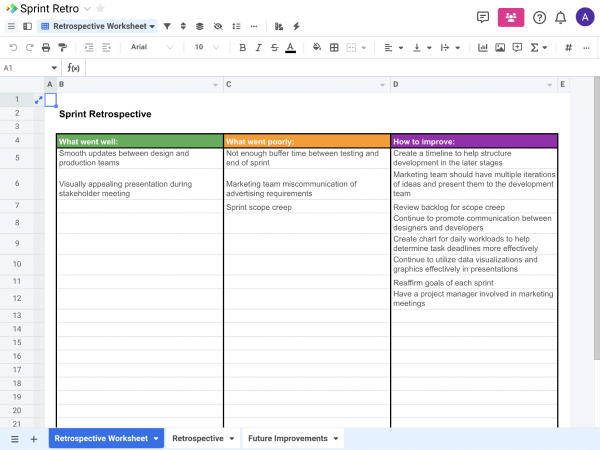The width and height of the screenshot is (600, 450).
Task: Click the vertical scrollbar
Action: click(x=597, y=218)
